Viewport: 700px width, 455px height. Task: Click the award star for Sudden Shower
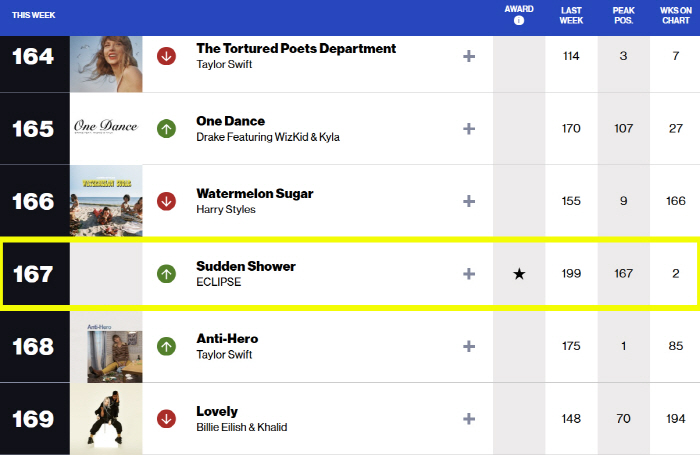click(x=519, y=274)
